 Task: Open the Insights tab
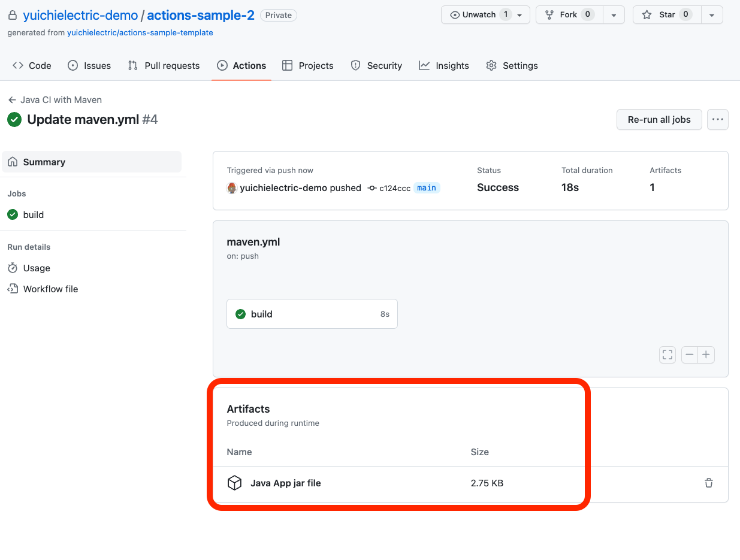pyautogui.click(x=444, y=65)
